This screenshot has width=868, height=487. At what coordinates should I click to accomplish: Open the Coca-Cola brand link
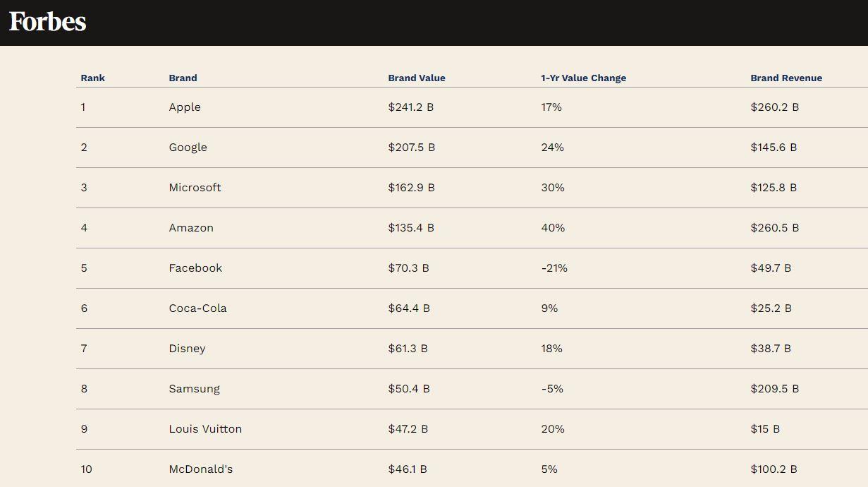click(x=197, y=308)
